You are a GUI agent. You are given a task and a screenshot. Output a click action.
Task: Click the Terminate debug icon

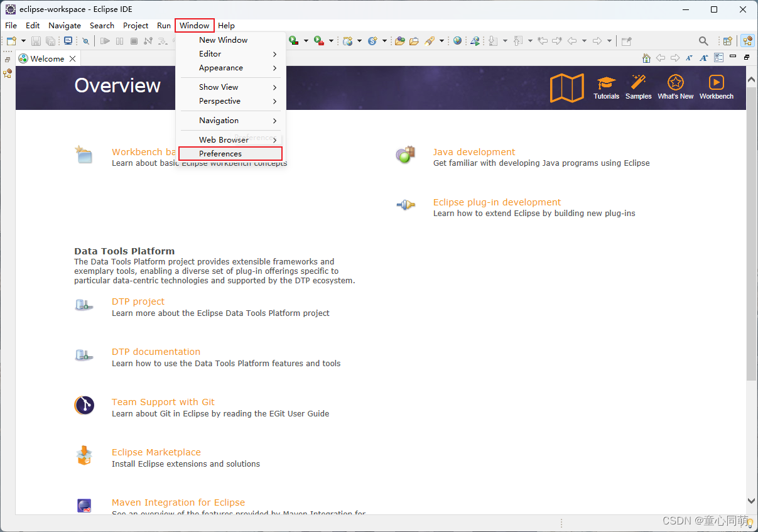[134, 41]
